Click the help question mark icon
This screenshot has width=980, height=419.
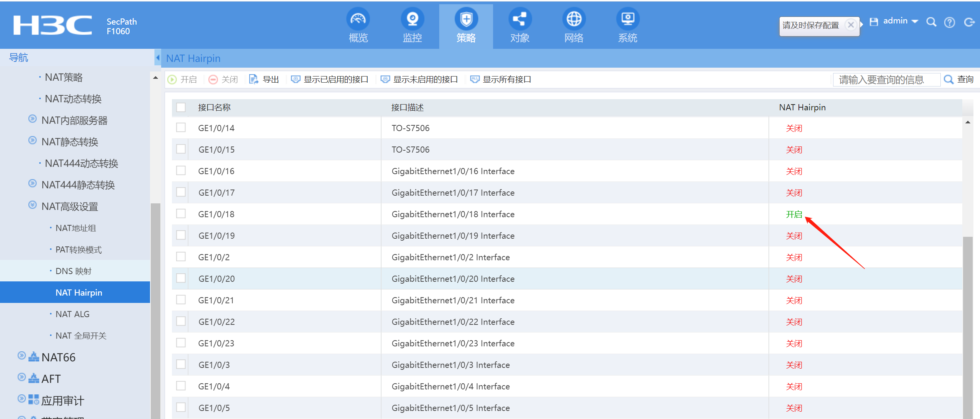[949, 23]
